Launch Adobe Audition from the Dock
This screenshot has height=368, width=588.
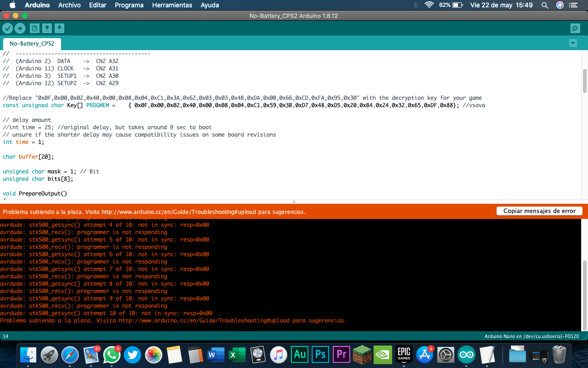pyautogui.click(x=300, y=355)
